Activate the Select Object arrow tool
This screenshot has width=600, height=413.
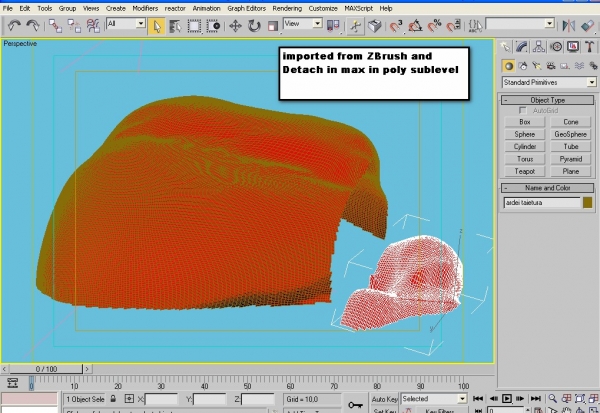coord(157,26)
